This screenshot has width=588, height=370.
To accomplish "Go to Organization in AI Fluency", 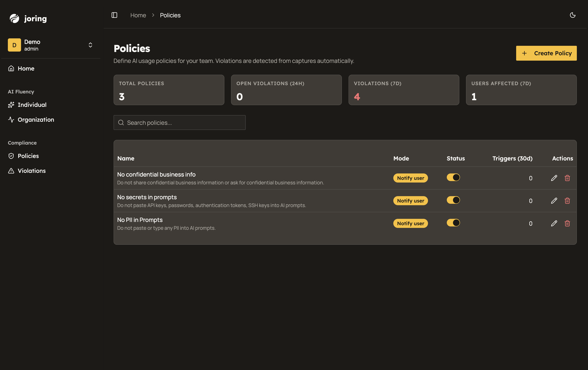I will coord(36,119).
